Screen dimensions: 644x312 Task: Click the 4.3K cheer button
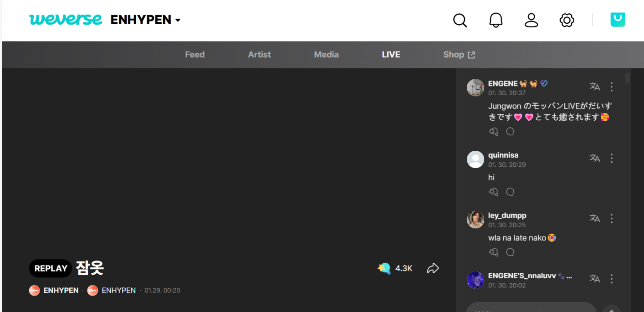[x=395, y=268]
